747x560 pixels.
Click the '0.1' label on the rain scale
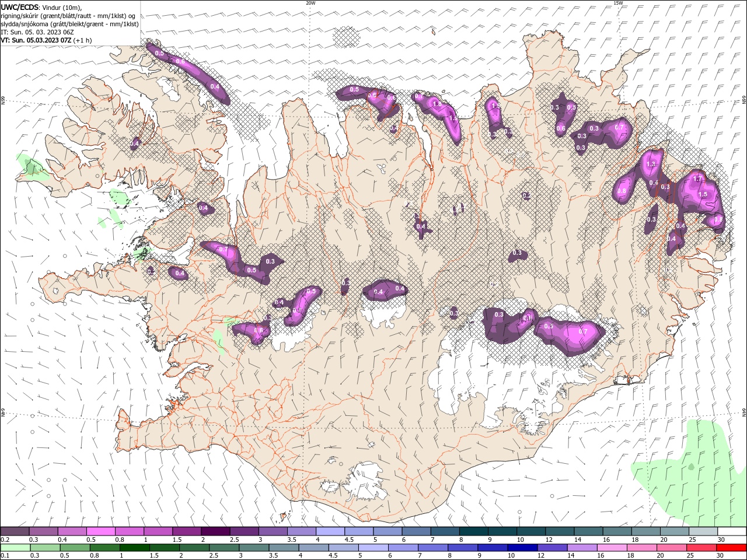(x=5, y=556)
